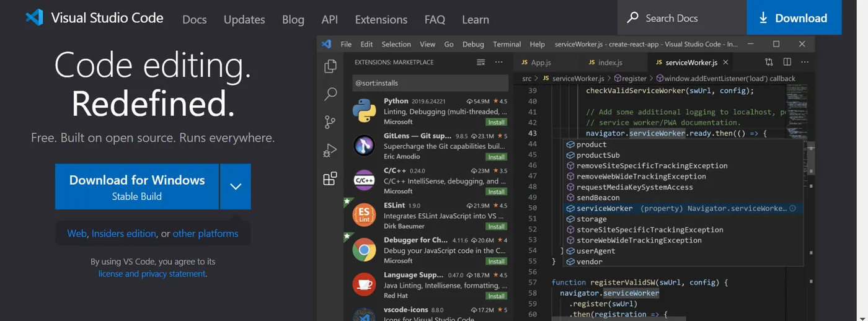Select userAgent suggestion
The height and width of the screenshot is (321, 868).
coord(683,251)
